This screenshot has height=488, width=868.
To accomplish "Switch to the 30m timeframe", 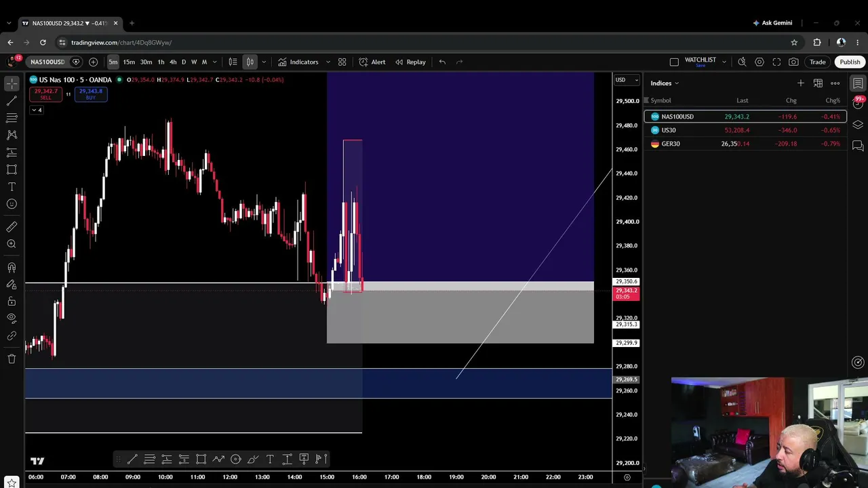I will 146,62.
